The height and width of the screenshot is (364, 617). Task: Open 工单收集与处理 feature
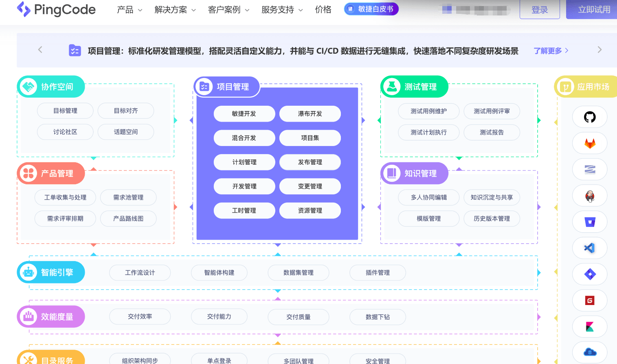coord(65,197)
